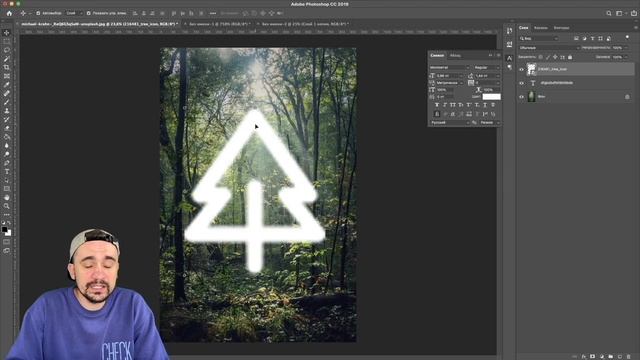
Task: Lock all for the selected layer
Action: tap(570, 57)
